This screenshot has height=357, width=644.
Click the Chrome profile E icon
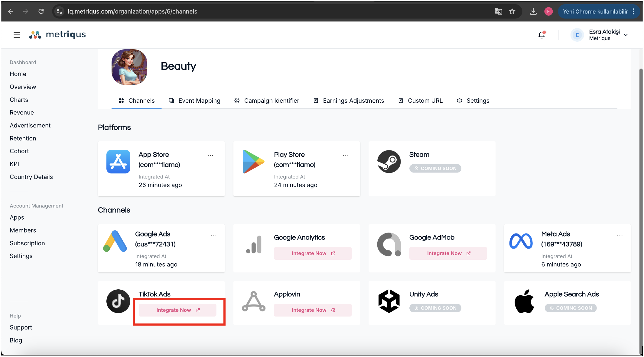(548, 11)
